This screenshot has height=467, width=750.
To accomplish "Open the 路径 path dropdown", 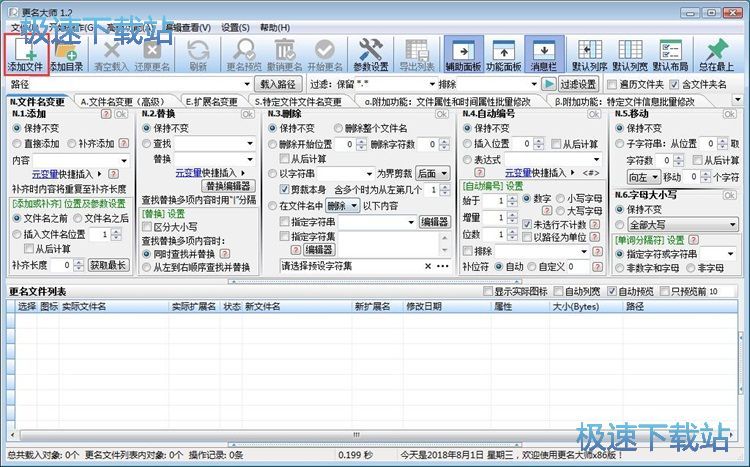I will click(247, 84).
